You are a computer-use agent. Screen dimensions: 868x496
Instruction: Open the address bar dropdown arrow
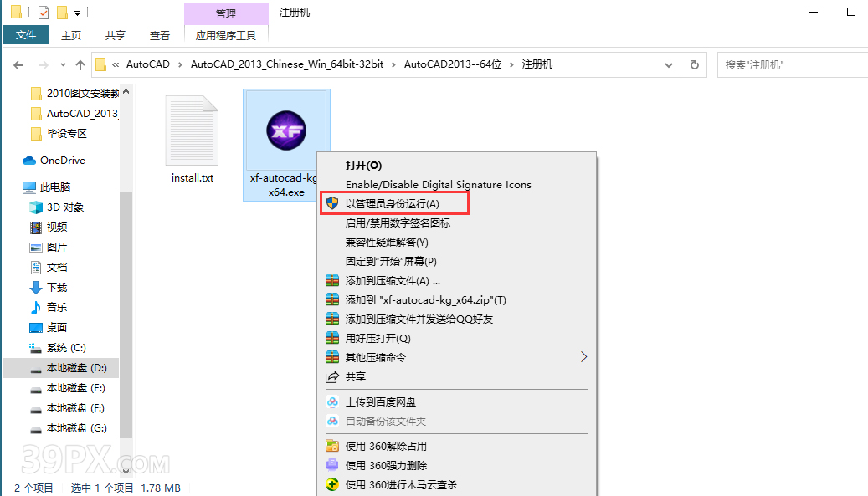tap(668, 64)
